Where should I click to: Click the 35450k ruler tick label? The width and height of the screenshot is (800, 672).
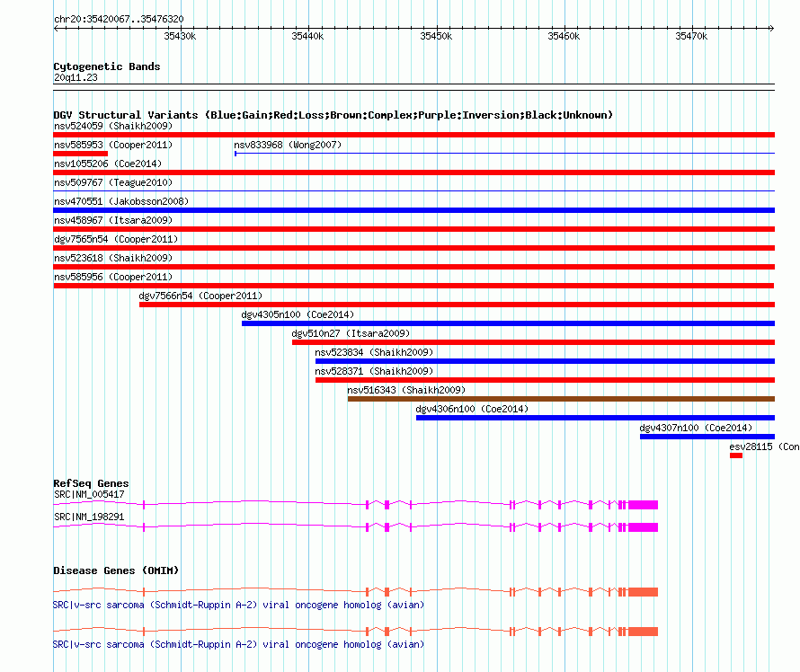[436, 36]
